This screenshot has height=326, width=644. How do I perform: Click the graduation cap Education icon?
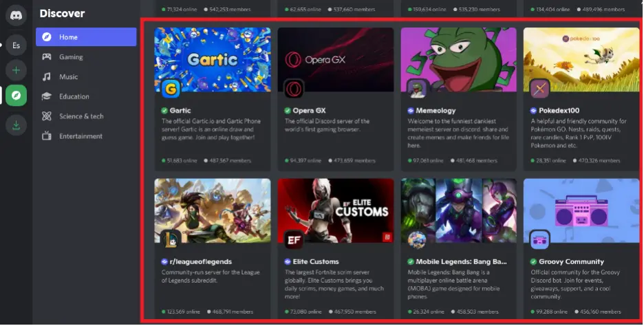tap(47, 96)
